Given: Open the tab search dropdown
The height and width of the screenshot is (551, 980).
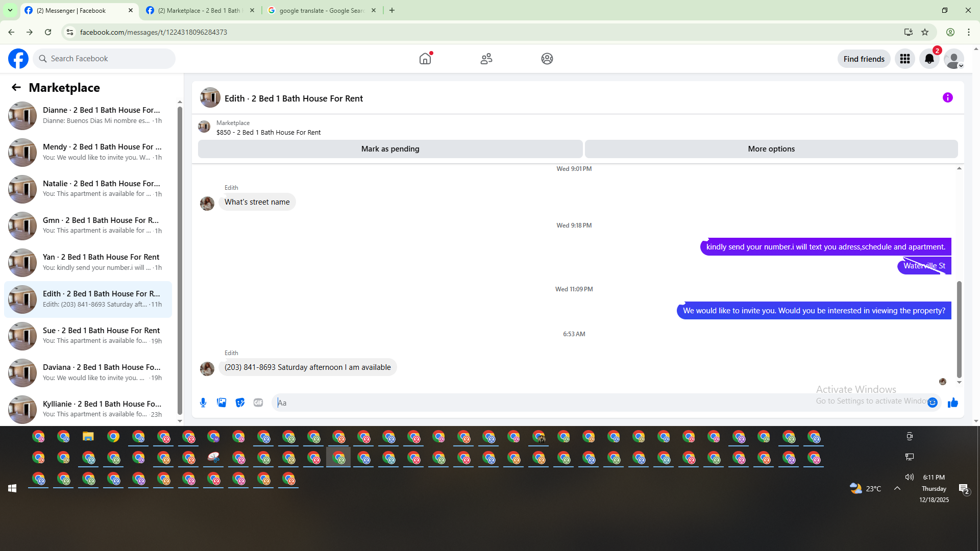Looking at the screenshot, I should [x=10, y=10].
